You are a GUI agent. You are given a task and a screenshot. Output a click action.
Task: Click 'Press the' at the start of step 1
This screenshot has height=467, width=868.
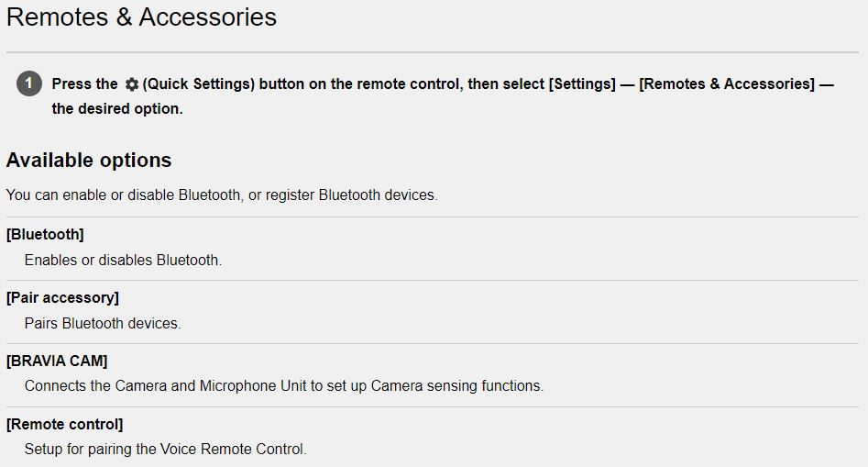tap(84, 84)
